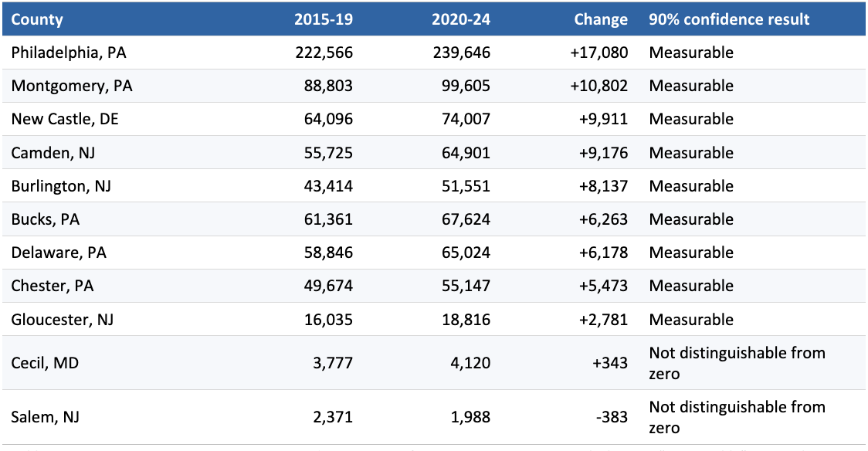Click the New Castle, DE cell

pyautogui.click(x=65, y=119)
